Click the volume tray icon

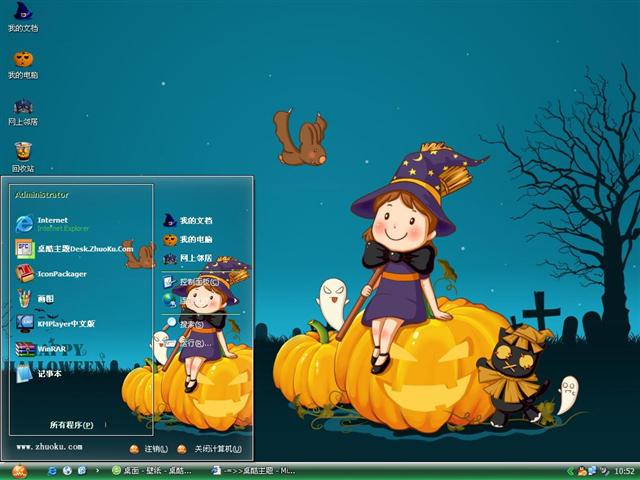pyautogui.click(x=604, y=471)
